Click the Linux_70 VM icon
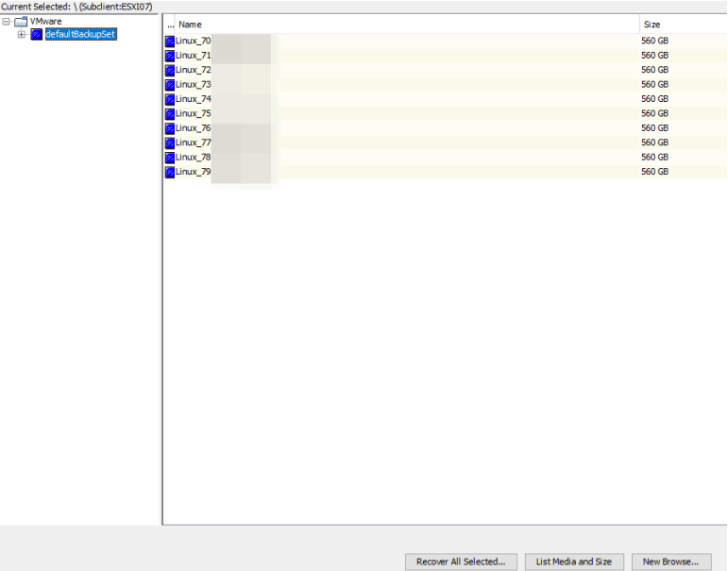Viewport: 728px width, 571px height. (170, 42)
